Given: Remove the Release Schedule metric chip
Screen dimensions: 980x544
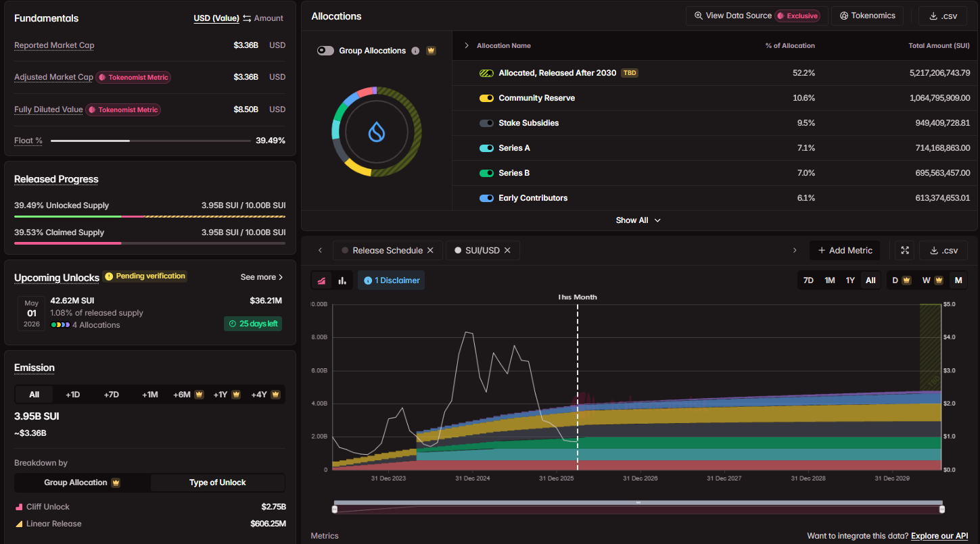Looking at the screenshot, I should click(430, 251).
